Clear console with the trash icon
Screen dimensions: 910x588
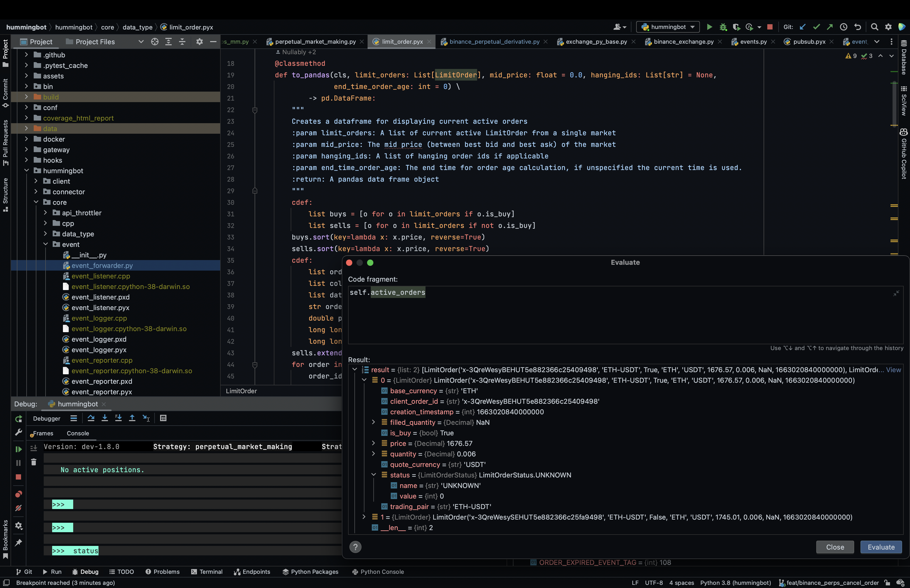34,462
